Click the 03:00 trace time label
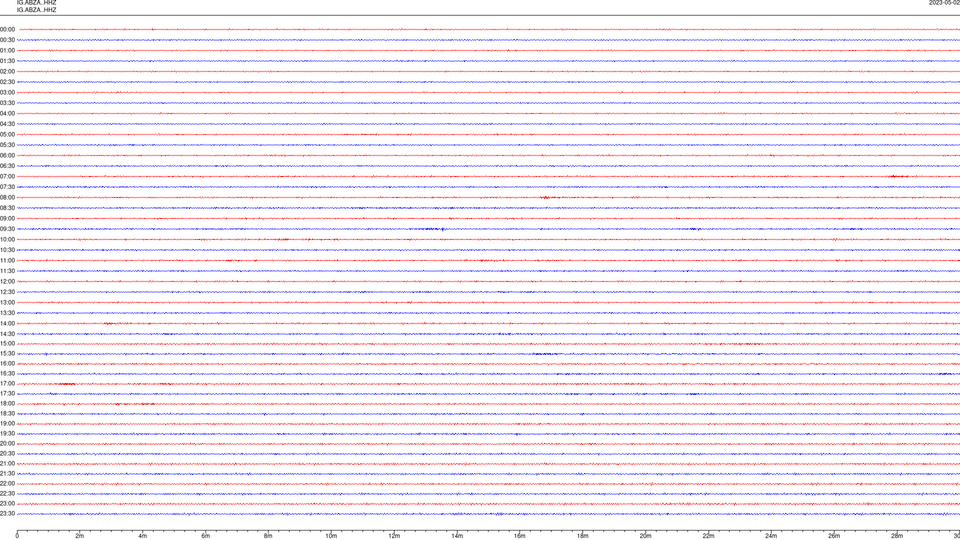Image resolution: width=960 pixels, height=540 pixels. [x=7, y=92]
